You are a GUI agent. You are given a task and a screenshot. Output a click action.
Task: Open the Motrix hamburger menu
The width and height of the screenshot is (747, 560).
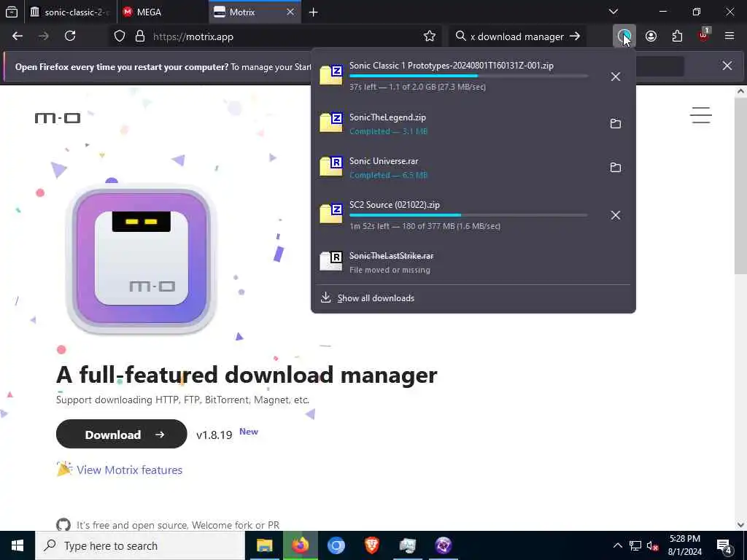[701, 115]
